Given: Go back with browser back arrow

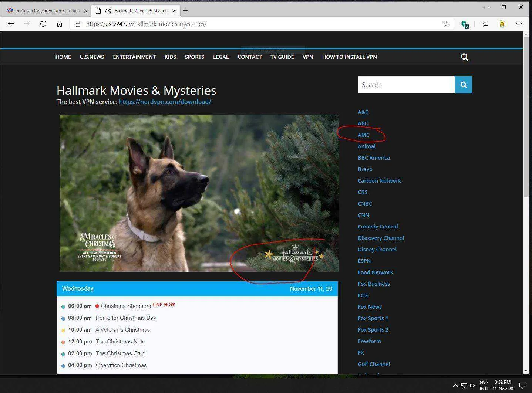Looking at the screenshot, I should click(x=11, y=24).
